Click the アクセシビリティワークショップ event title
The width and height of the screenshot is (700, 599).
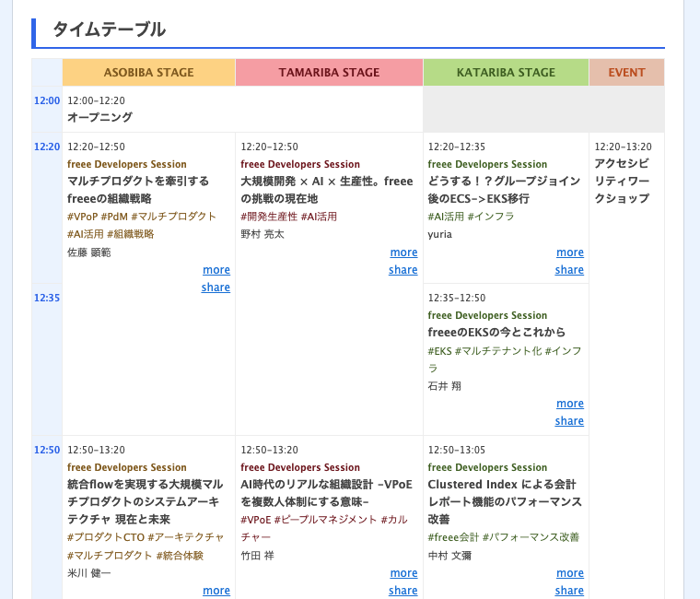622,181
